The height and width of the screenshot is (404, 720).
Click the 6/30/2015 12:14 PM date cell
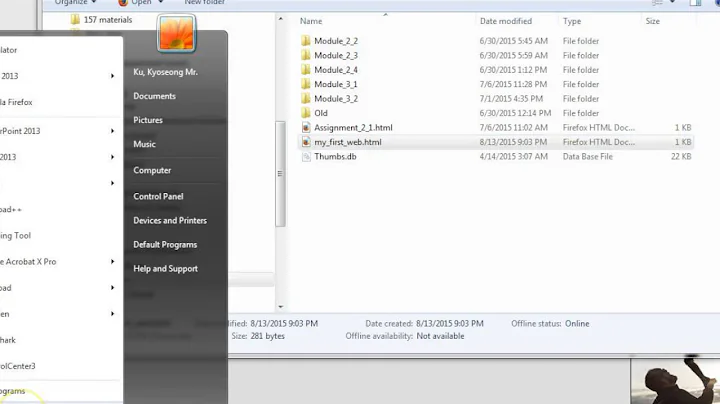click(515, 113)
